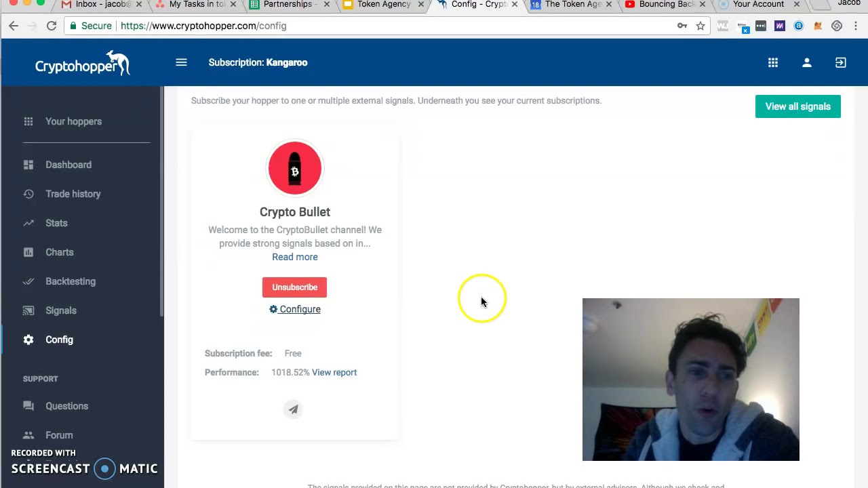Go to Trade history page
The width and height of the screenshot is (868, 488).
click(x=73, y=194)
